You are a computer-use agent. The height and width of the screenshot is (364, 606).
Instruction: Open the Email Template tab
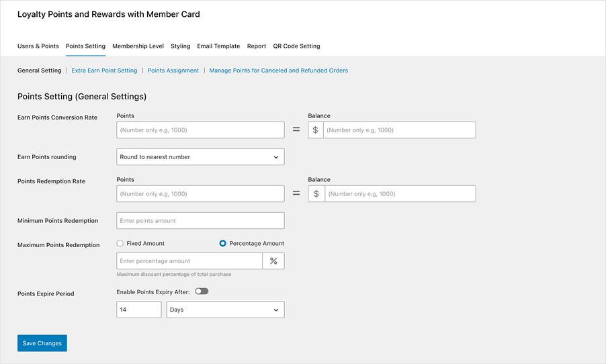(x=218, y=46)
